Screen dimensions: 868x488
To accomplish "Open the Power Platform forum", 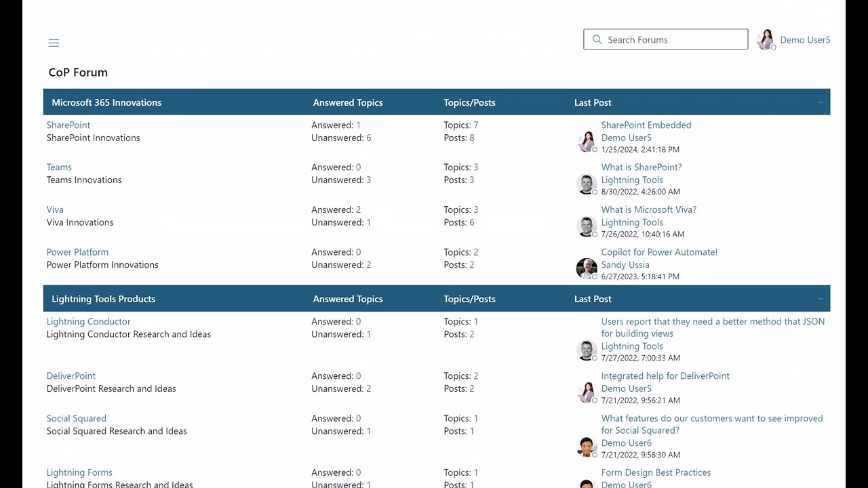I will [x=77, y=252].
